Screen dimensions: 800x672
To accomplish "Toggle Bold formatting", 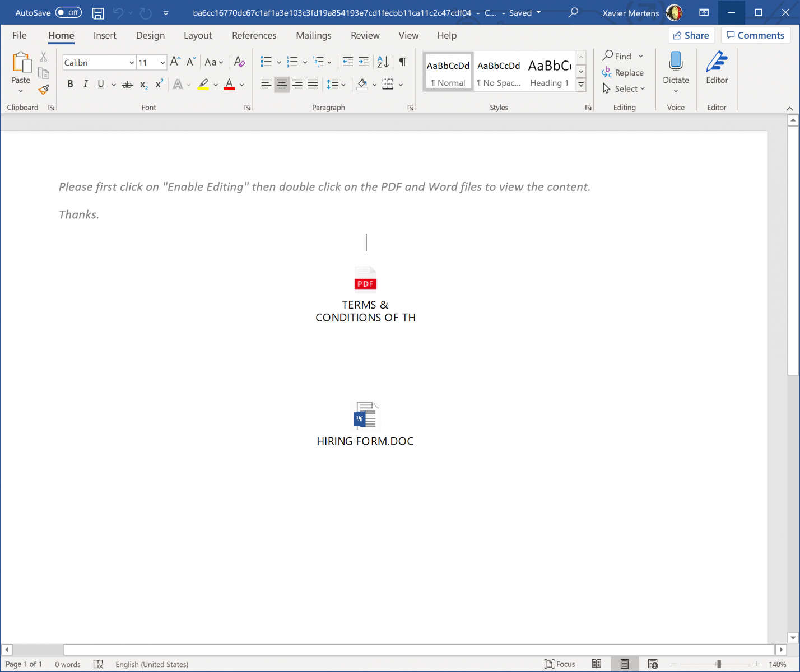I will click(x=70, y=85).
